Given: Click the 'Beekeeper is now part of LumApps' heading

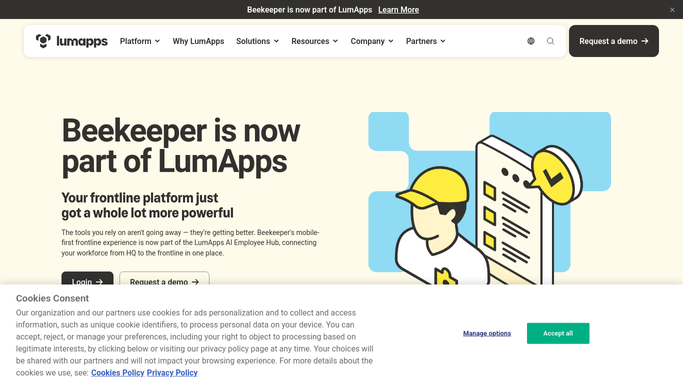Looking at the screenshot, I should (181, 146).
